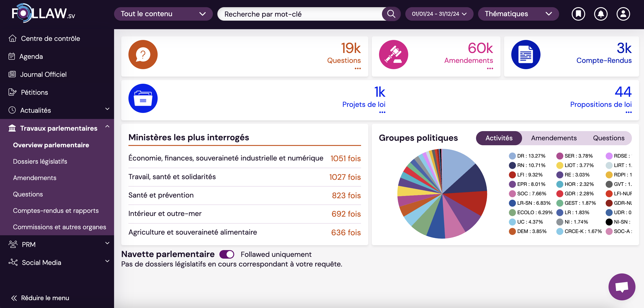This screenshot has width=644, height=308.
Task: Open Dossiers législatifs in sidebar
Action: pos(40,161)
